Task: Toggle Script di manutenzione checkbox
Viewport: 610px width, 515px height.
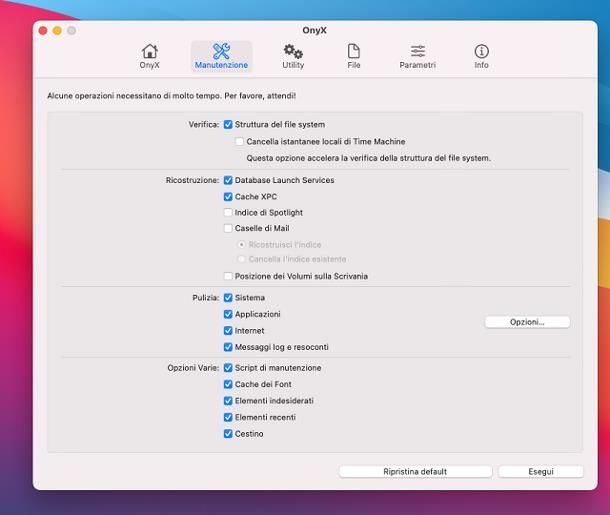Action: point(228,368)
